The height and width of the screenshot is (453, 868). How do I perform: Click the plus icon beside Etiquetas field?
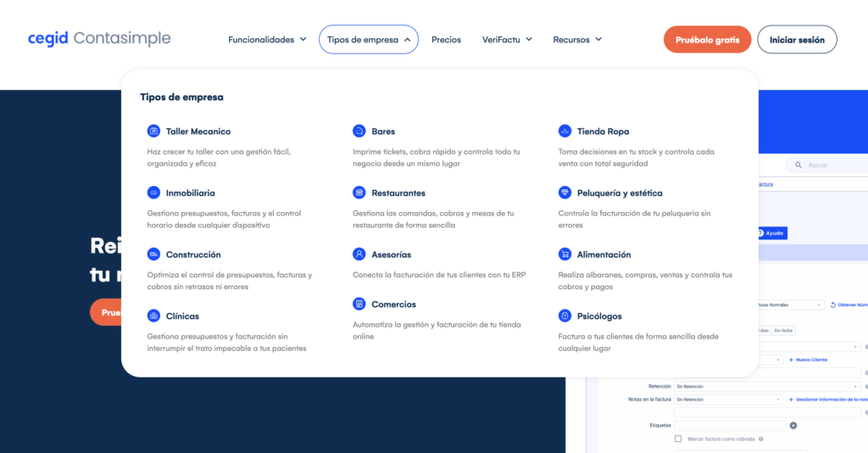[x=793, y=425]
